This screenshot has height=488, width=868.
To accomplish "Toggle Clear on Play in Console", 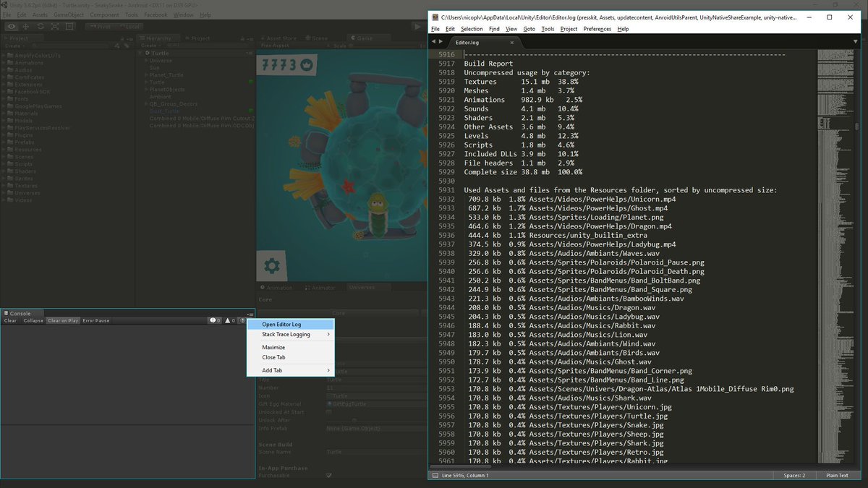I will [x=63, y=320].
